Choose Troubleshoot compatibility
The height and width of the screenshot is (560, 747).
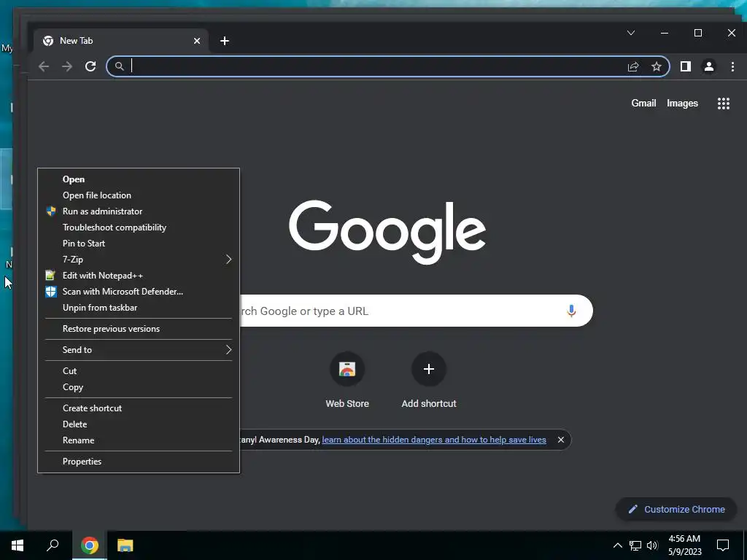tap(139, 227)
